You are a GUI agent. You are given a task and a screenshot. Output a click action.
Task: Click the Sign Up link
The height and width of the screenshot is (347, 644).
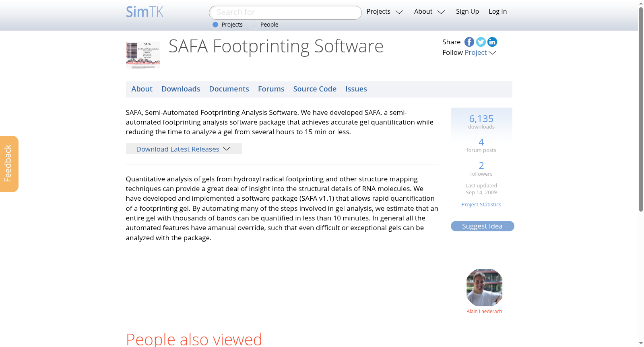coord(467,12)
